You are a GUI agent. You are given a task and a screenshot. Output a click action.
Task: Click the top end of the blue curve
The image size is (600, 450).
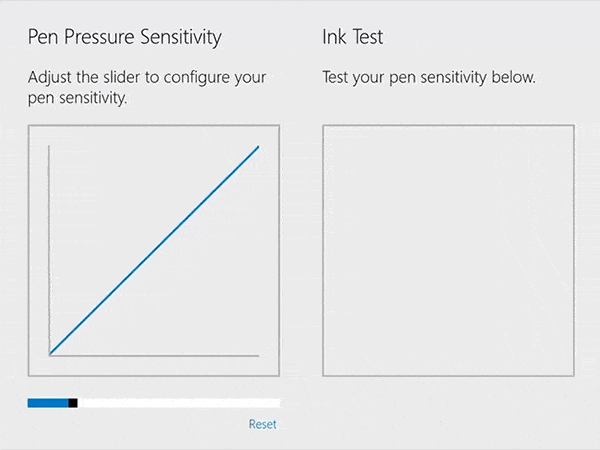click(258, 147)
